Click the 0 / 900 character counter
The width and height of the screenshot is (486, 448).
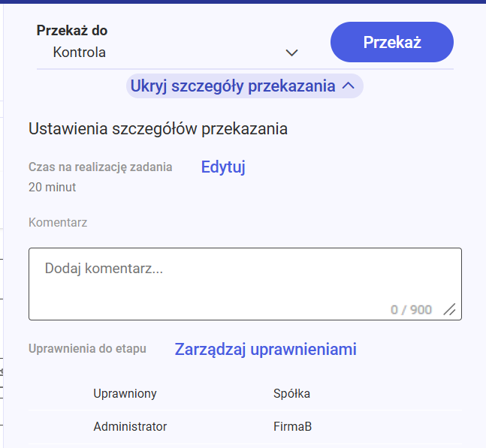point(411,309)
